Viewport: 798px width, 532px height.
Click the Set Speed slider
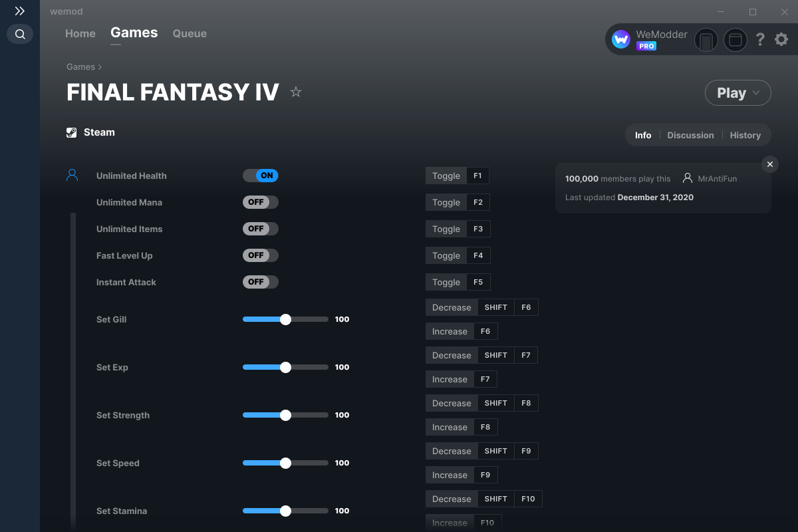(285, 463)
